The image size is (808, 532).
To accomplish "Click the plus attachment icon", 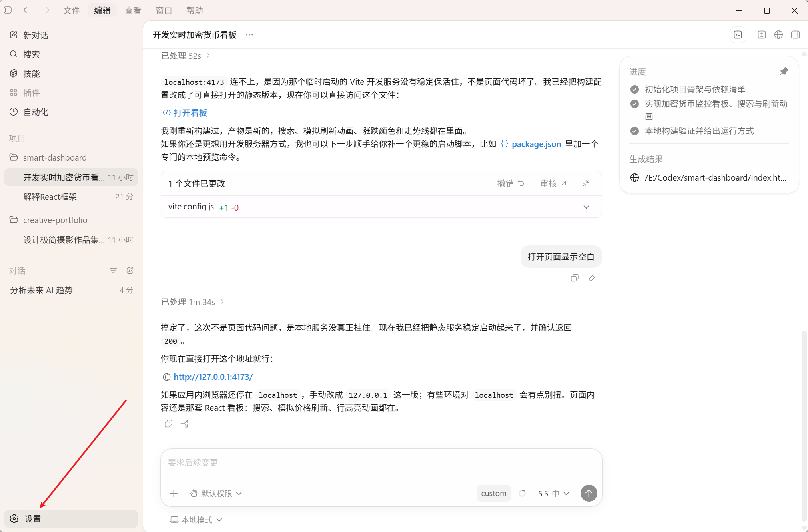I will coord(174,494).
